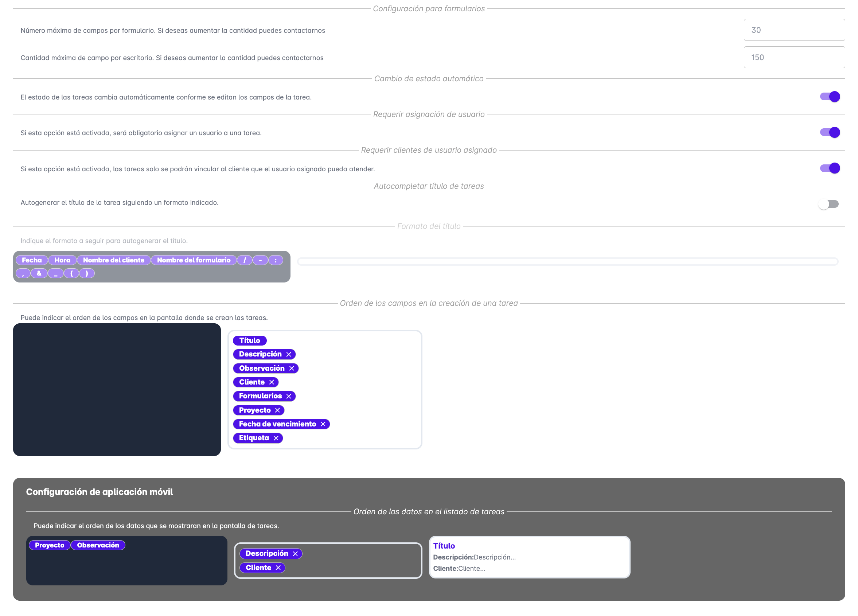Remove the Observación chip via its X
Screen dimensions: 858x616
pyautogui.click(x=291, y=368)
